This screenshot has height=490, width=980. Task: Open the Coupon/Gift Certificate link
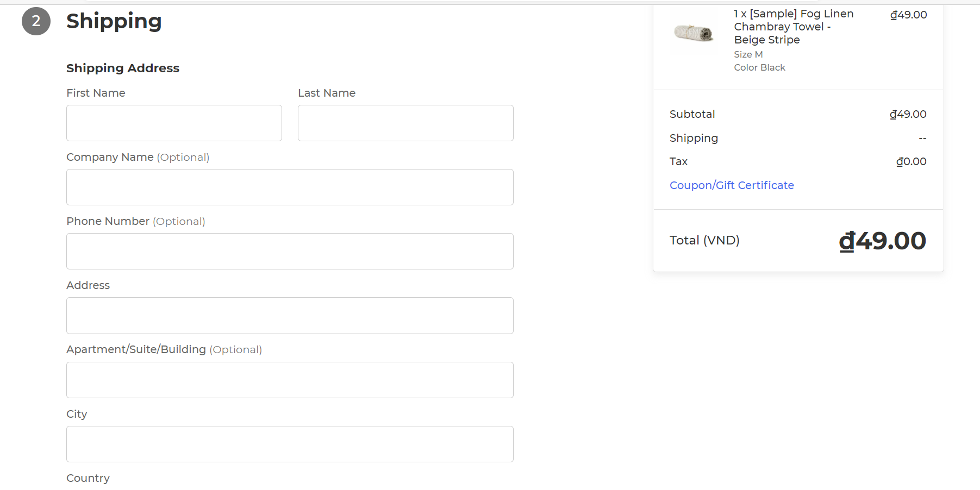732,185
